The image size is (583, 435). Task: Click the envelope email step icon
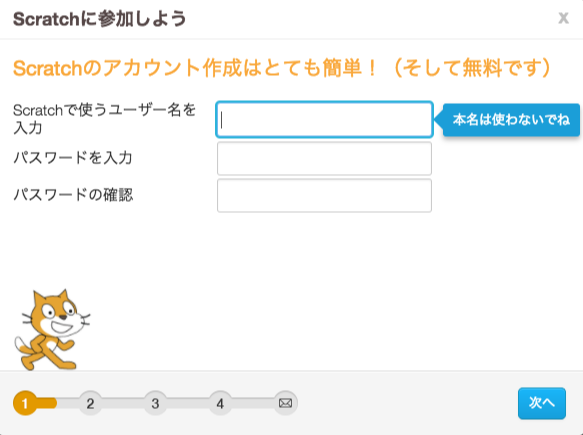click(285, 403)
